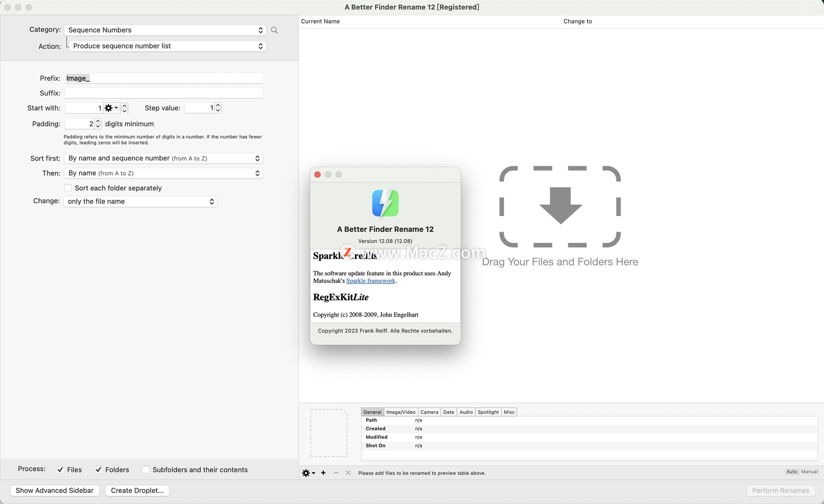
Task: Click Drag Your Files and Folders Here text
Action: coord(560,262)
